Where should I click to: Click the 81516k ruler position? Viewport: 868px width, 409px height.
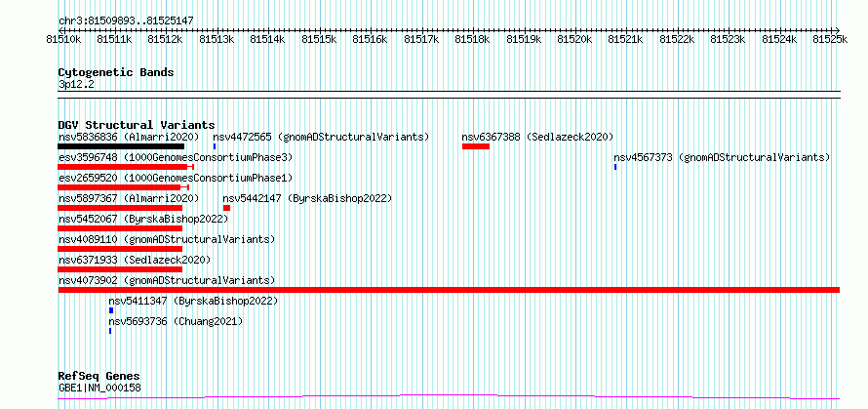[x=371, y=39]
